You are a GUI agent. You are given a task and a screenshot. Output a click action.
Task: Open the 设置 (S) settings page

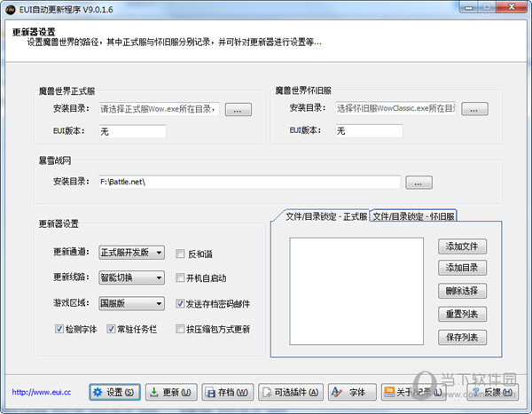[x=114, y=393]
